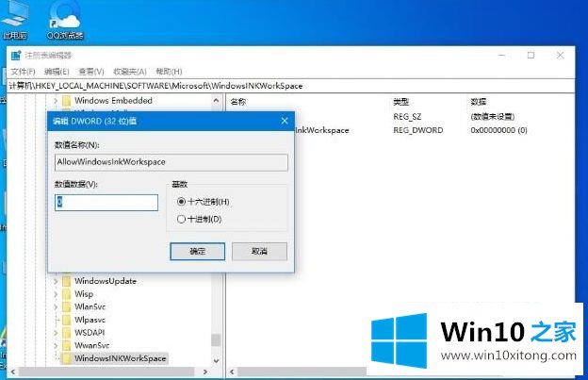
Task: Maximize the Registry Editor window
Action: pos(531,56)
